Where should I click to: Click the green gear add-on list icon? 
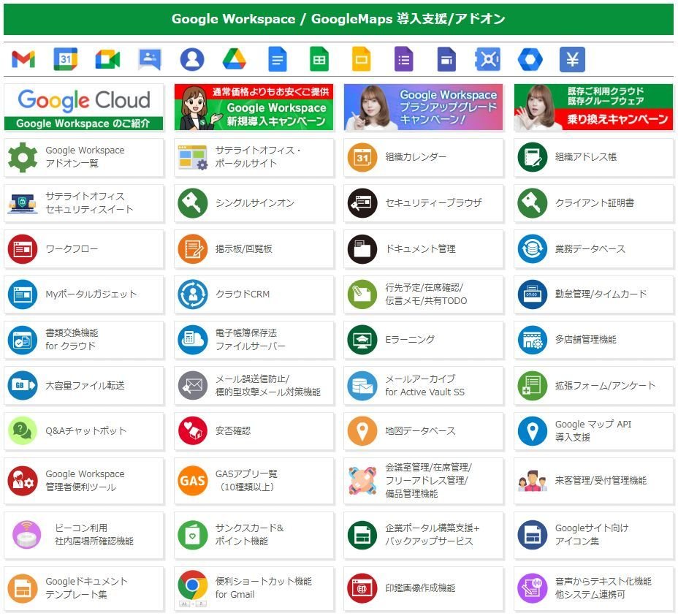click(x=23, y=157)
